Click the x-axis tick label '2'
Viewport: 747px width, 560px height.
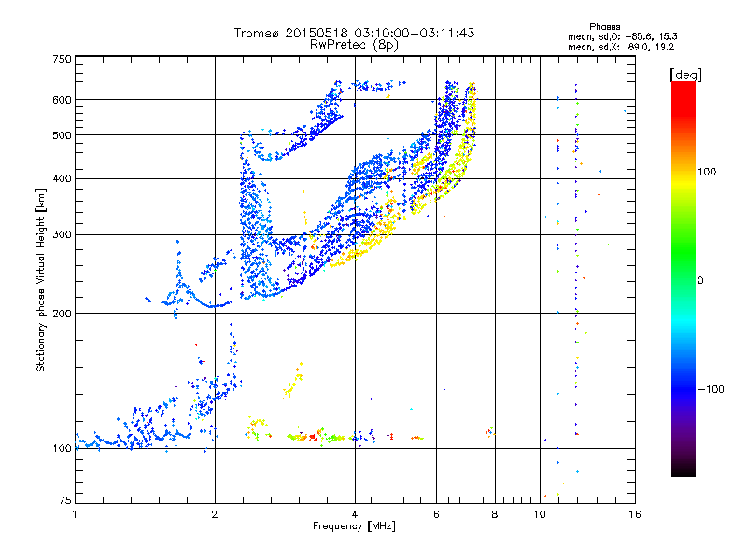tap(215, 514)
